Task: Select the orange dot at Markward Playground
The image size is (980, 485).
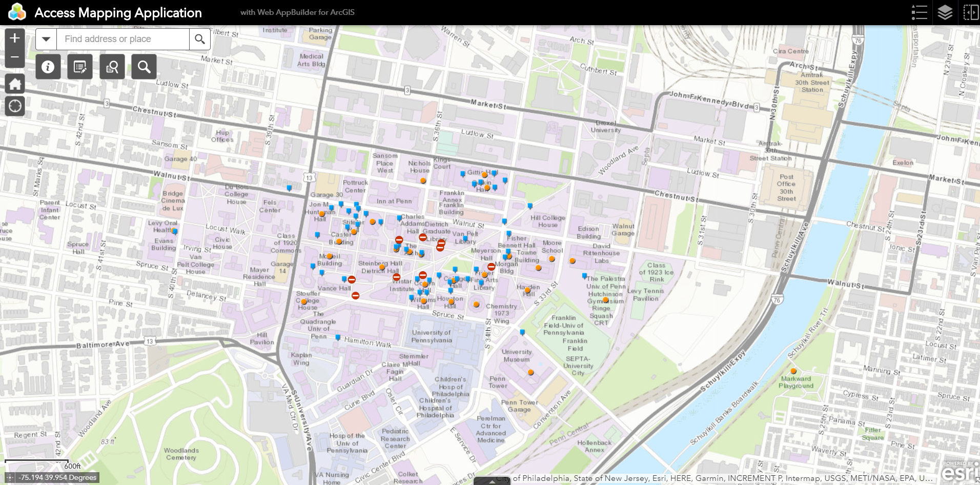Action: (793, 371)
